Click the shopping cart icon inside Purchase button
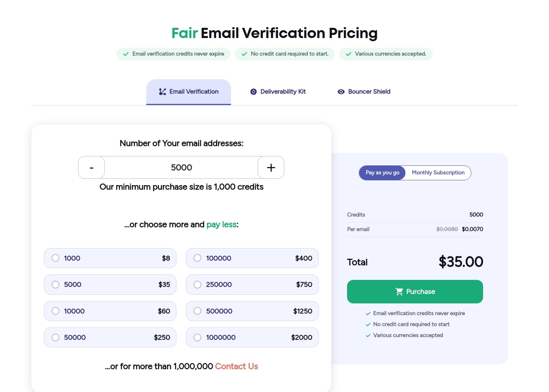Screen dimensions: 549x392 click(399, 291)
